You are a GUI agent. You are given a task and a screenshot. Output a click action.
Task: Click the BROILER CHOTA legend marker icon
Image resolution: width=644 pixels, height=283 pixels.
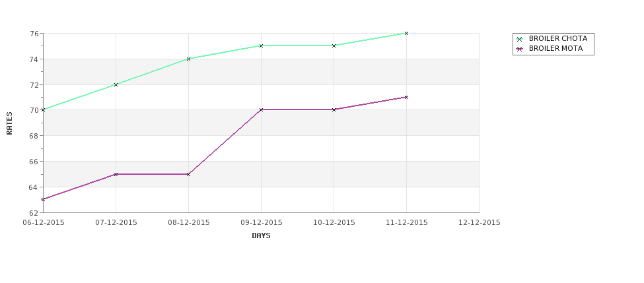[520, 39]
